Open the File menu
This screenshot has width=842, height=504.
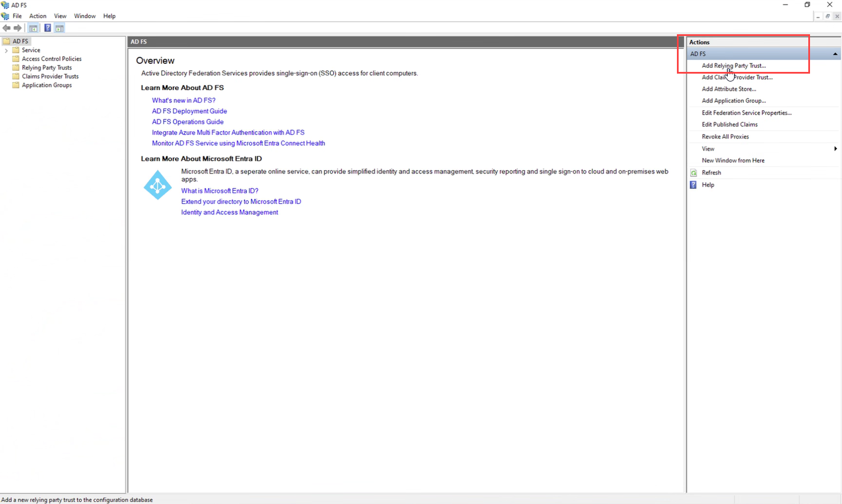[x=17, y=16]
